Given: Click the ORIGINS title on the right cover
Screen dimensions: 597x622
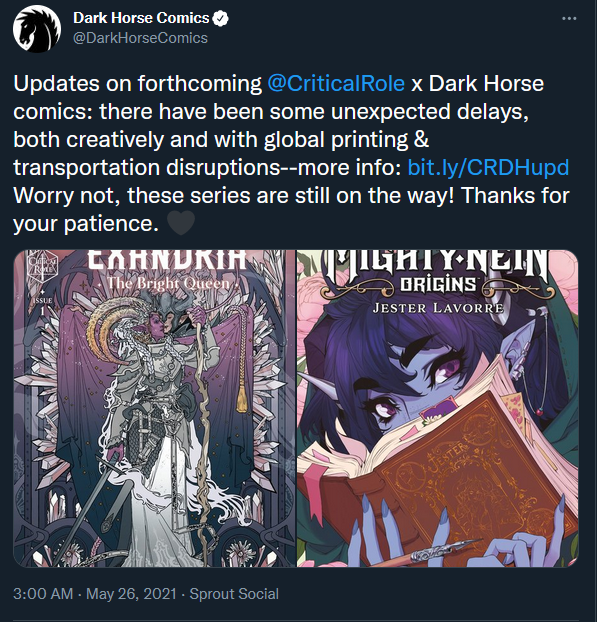Looking at the screenshot, I should pyautogui.click(x=438, y=284).
